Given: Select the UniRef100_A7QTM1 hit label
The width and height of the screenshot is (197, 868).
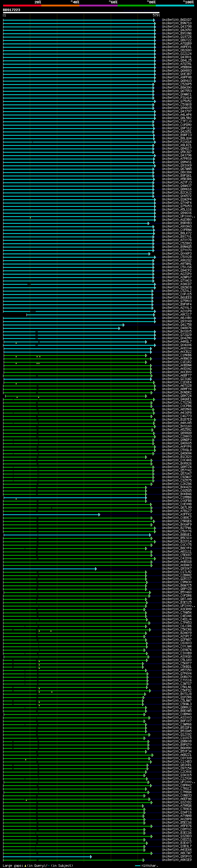Looking at the screenshot, I should point(177,64).
